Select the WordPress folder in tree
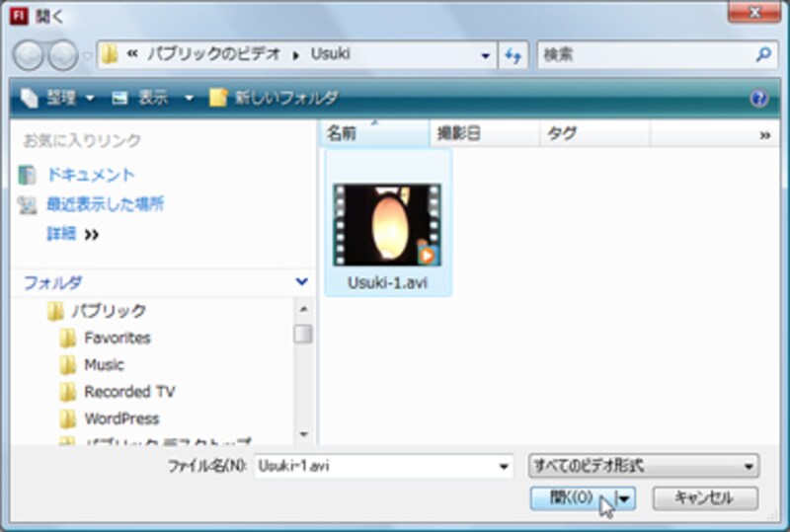The image size is (790, 532). 121,418
